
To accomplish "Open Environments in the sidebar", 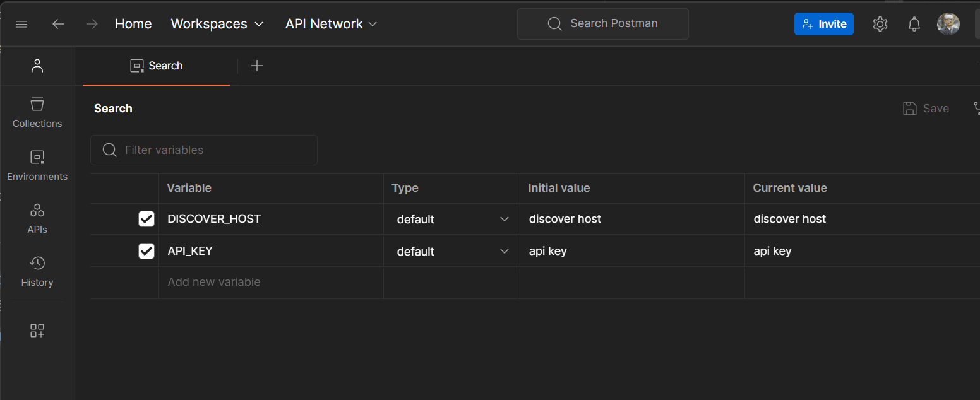I will (x=37, y=166).
